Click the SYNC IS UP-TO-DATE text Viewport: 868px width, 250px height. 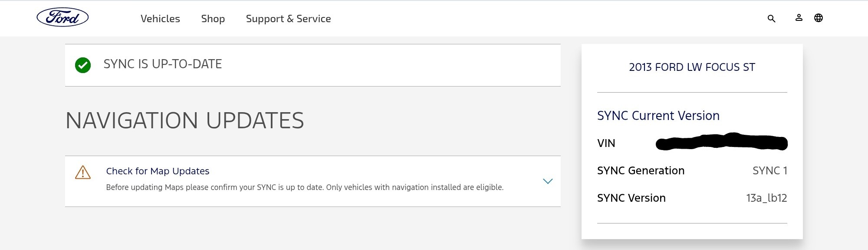click(x=163, y=64)
